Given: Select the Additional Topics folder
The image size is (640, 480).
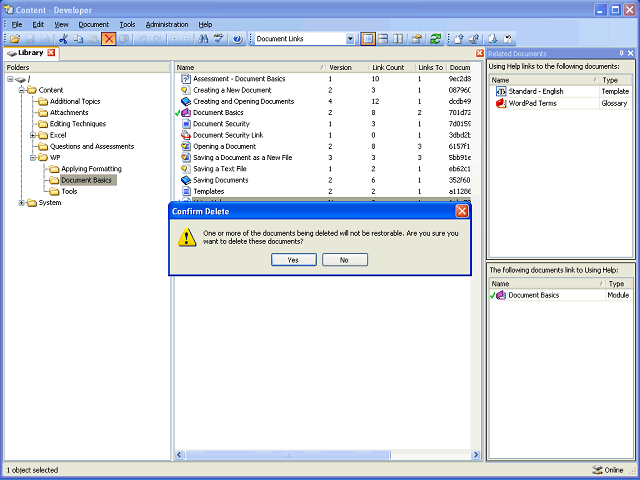Looking at the screenshot, I should pyautogui.click(x=75, y=101).
